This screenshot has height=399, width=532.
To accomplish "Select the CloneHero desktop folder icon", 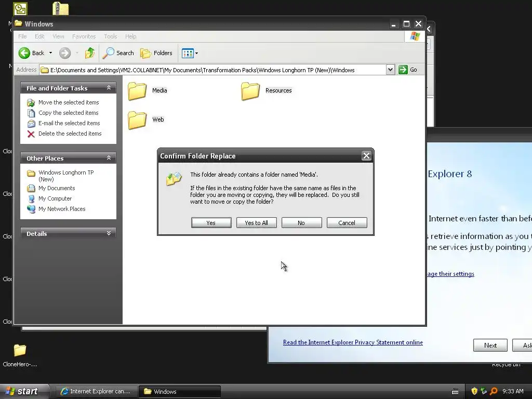I will (20, 350).
